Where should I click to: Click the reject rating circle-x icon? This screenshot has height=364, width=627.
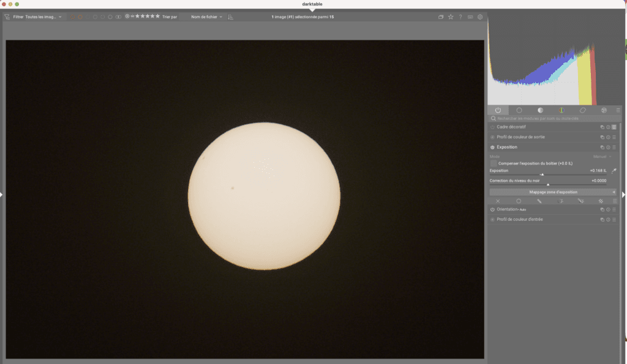(x=127, y=17)
